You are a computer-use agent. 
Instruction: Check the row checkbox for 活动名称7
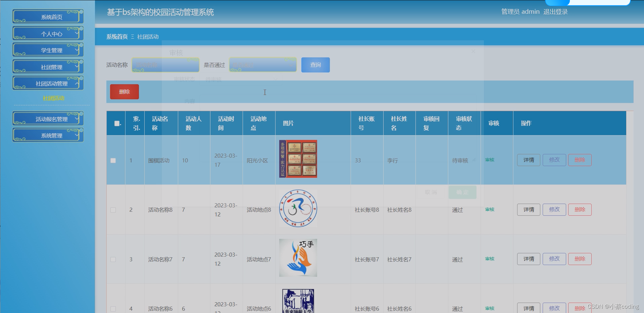pos(113,259)
